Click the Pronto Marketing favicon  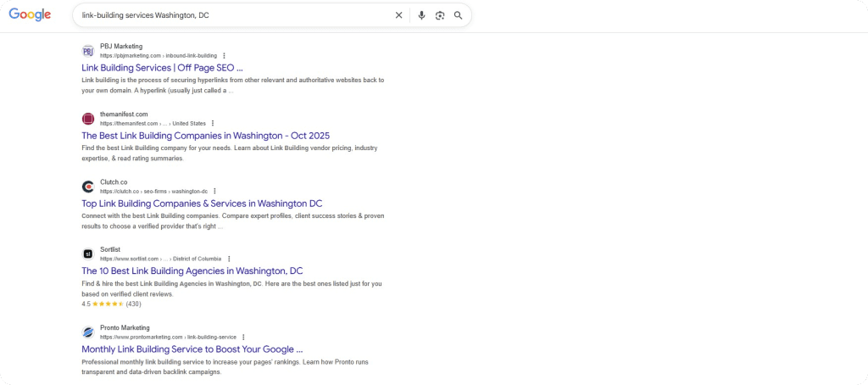pos(88,332)
